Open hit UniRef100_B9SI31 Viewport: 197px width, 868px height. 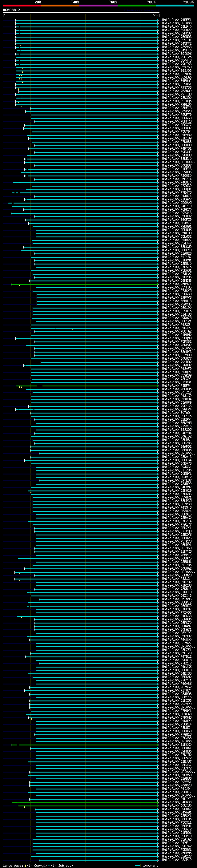[176, 40]
